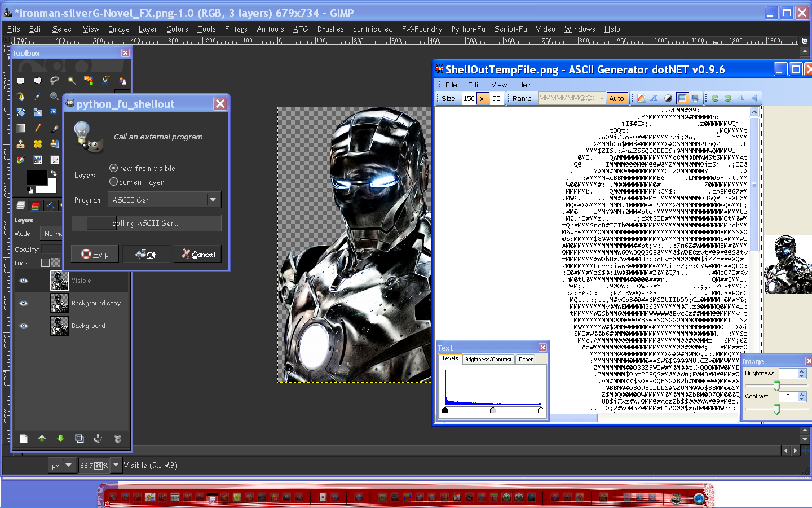Switch to the Dither tab in Text panel
The image size is (812, 508).
pos(525,359)
